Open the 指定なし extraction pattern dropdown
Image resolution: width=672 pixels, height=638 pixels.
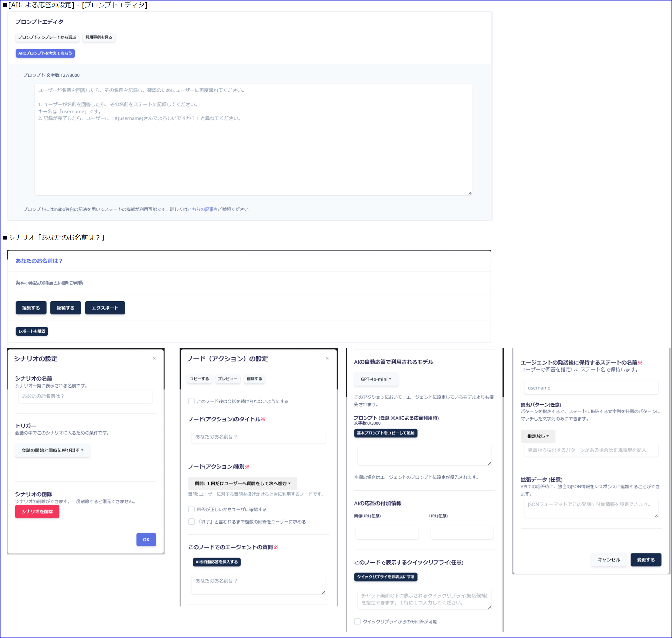click(x=538, y=436)
